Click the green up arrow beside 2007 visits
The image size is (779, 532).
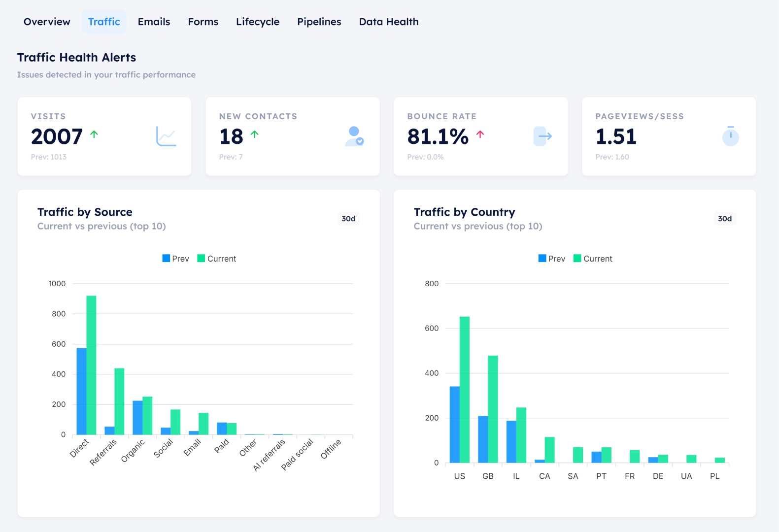coord(94,134)
